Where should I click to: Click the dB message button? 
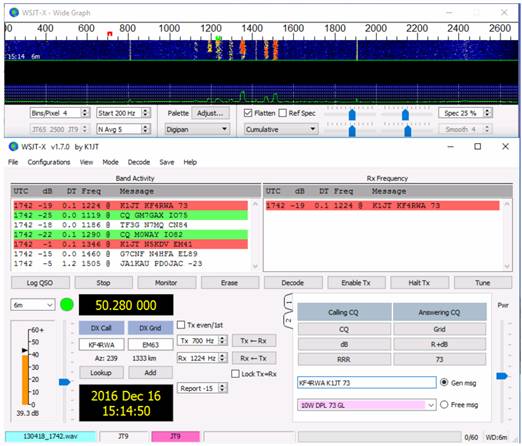[344, 344]
